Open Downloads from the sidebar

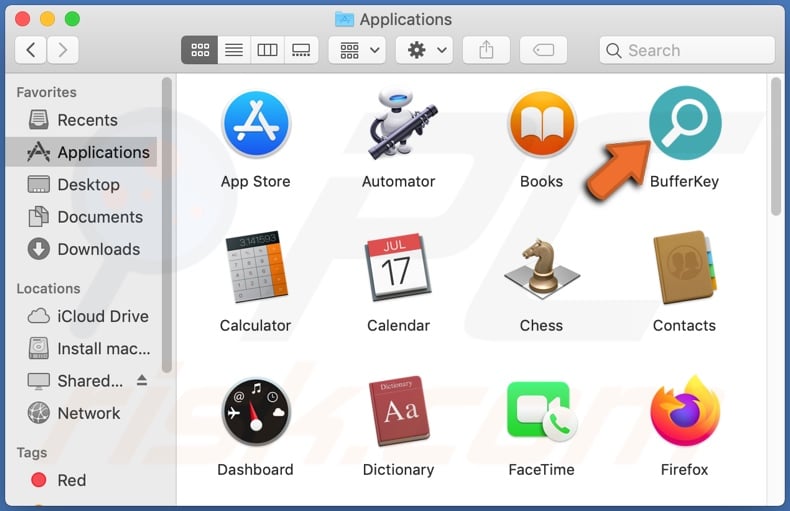pyautogui.click(x=82, y=249)
